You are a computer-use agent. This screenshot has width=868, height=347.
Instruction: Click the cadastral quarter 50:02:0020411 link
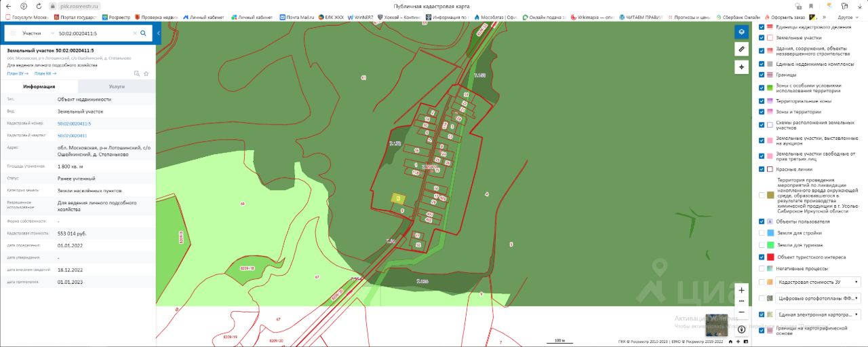click(x=72, y=136)
